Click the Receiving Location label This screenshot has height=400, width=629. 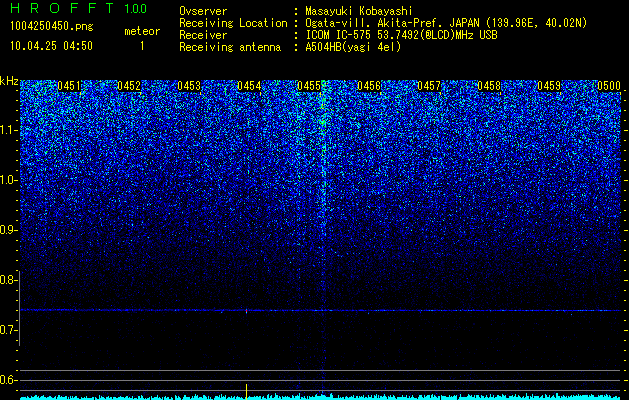pyautogui.click(x=233, y=23)
